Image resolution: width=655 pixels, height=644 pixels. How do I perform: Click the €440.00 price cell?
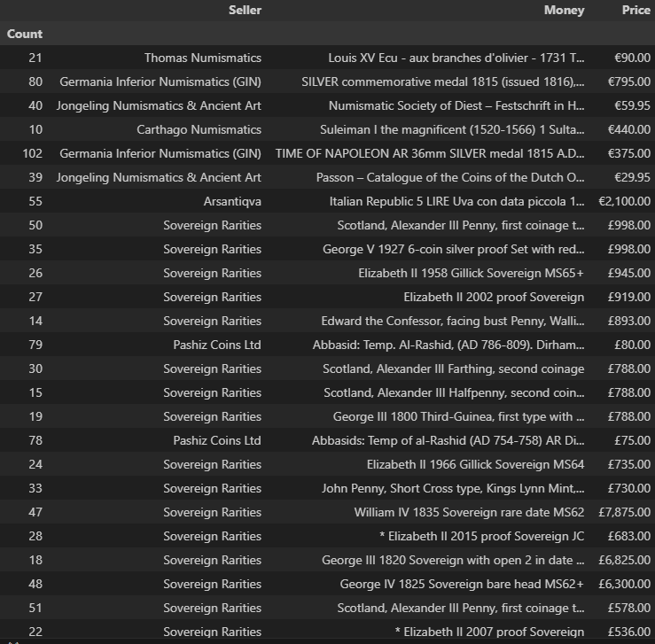[628, 129]
